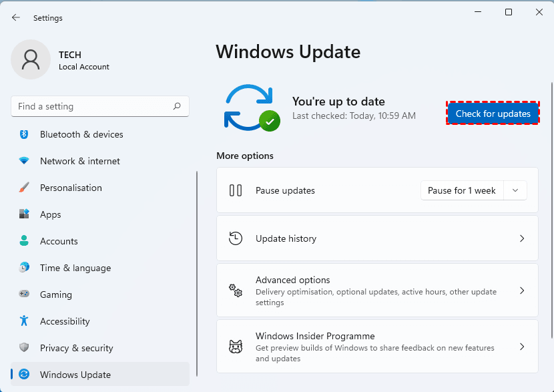Click the 'Last checked: Today, 10:59 AM' text
The width and height of the screenshot is (554, 392).
[x=354, y=116]
